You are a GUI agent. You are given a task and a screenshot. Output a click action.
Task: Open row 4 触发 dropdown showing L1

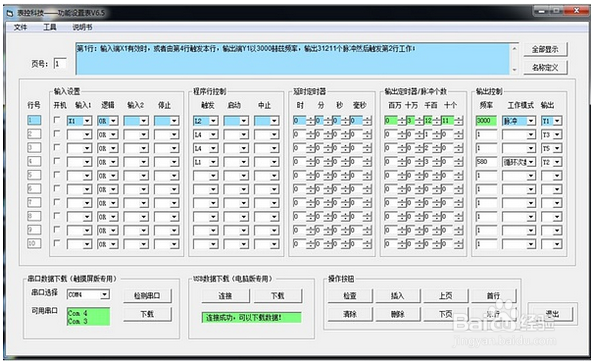[x=205, y=162]
